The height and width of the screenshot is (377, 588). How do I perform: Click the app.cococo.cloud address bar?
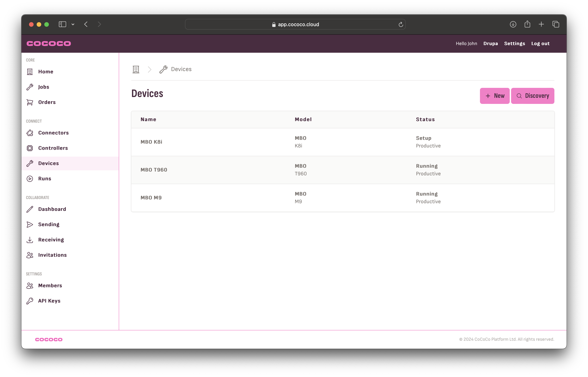295,24
